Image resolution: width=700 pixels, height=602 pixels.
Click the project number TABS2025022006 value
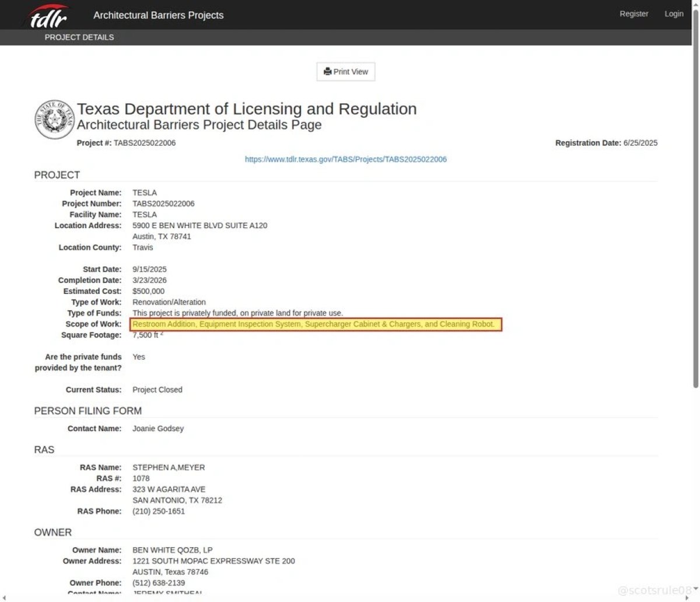(x=163, y=204)
